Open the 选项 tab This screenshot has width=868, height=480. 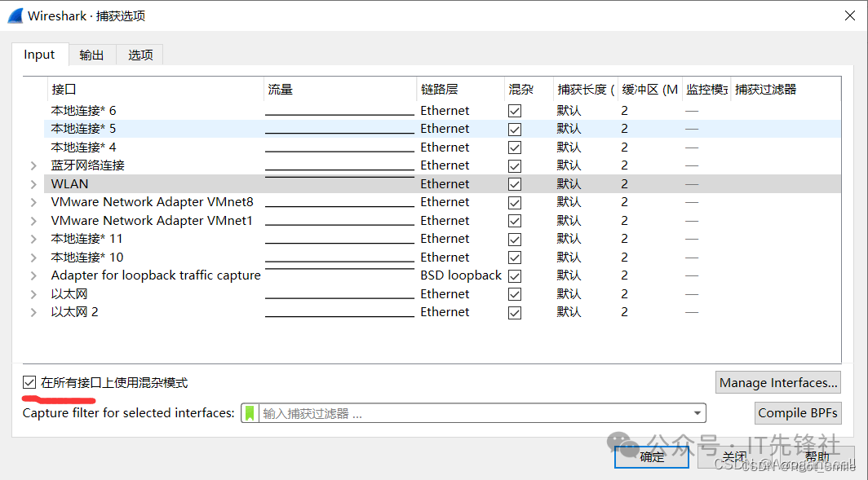(x=140, y=55)
